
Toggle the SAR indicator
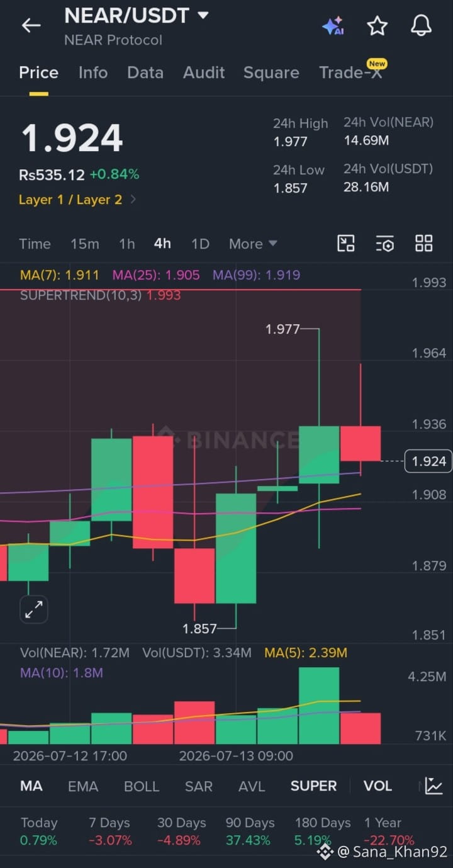click(199, 786)
